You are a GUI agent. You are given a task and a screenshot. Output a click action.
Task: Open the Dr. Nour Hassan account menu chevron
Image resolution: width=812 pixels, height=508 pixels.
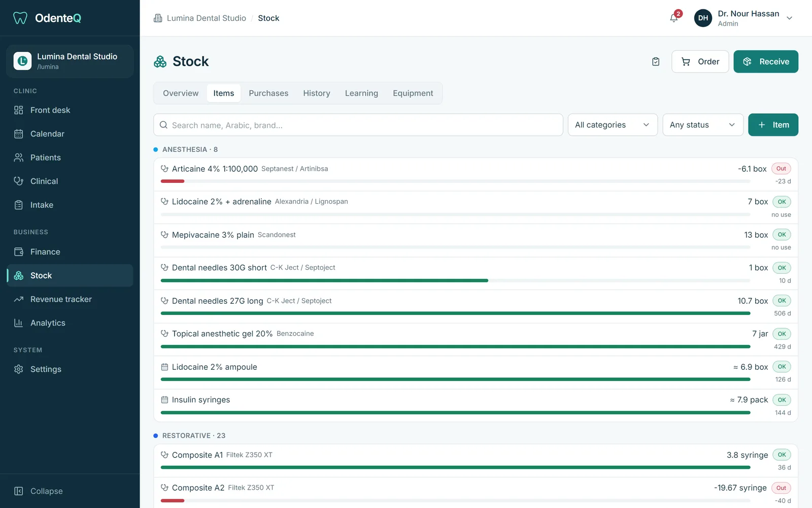[790, 18]
